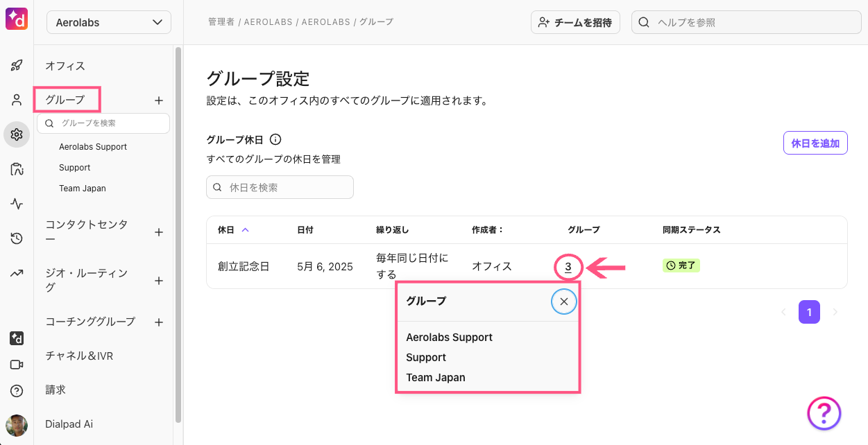Click 毎年同じ日付にする repeat cell
Viewport: 868px width, 445px height.
(x=412, y=265)
